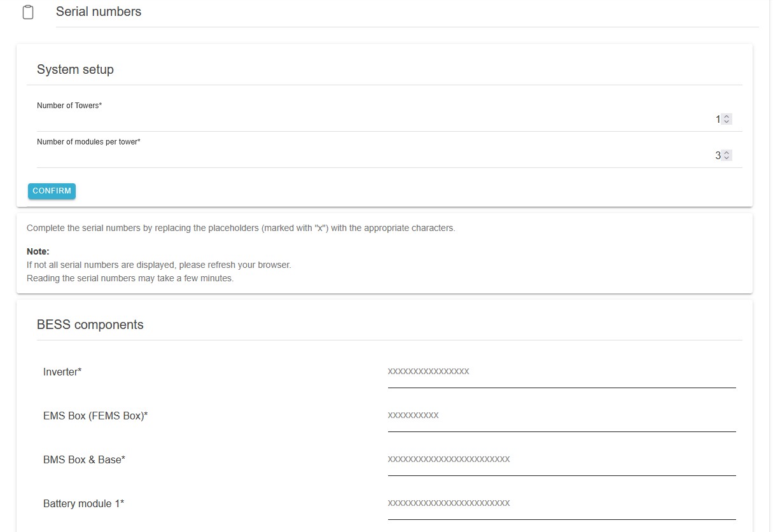Screen dimensions: 773x532
Task: Click the Serial numbers page heading
Action: [x=99, y=11]
